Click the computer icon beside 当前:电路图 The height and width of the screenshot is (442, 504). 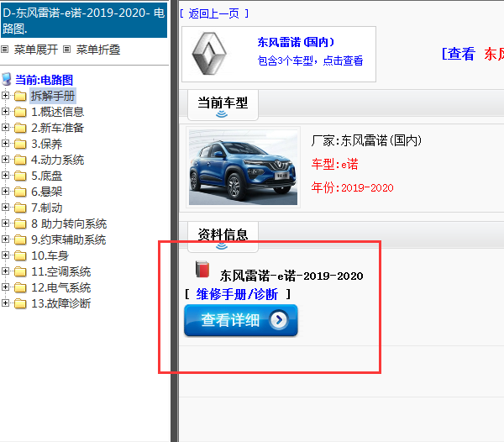7,79
